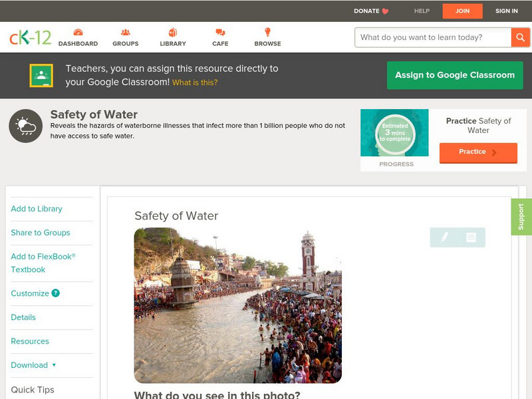The height and width of the screenshot is (399, 532).
Task: Click the Download dropdown arrow
Action: [54, 365]
